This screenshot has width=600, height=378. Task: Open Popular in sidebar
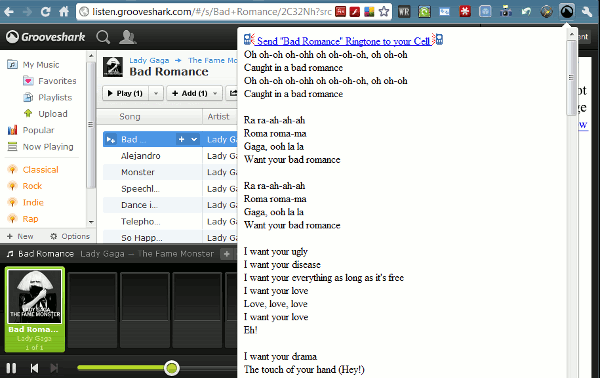tap(31, 130)
